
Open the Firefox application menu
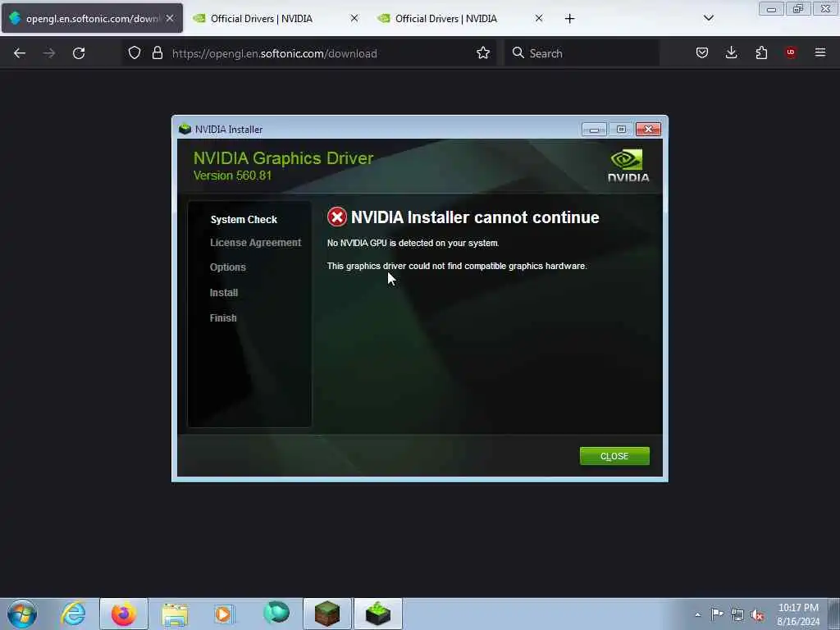click(x=819, y=52)
